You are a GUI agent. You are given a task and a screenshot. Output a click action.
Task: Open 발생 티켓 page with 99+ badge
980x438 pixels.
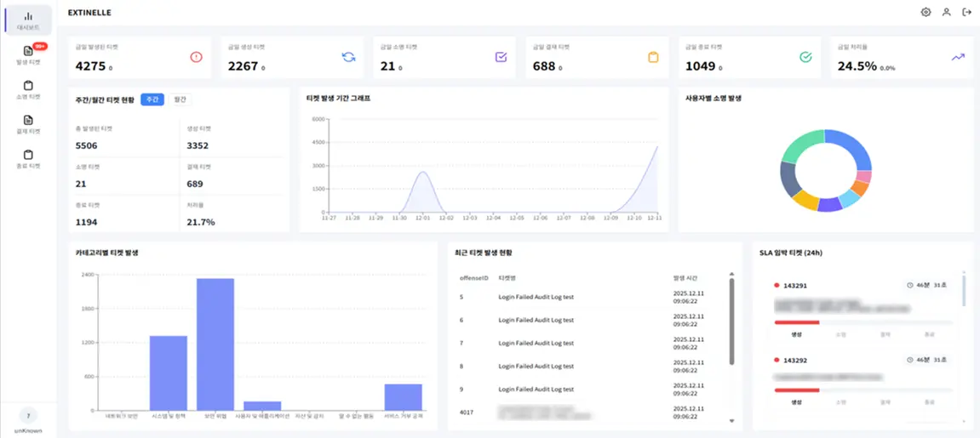point(28,55)
